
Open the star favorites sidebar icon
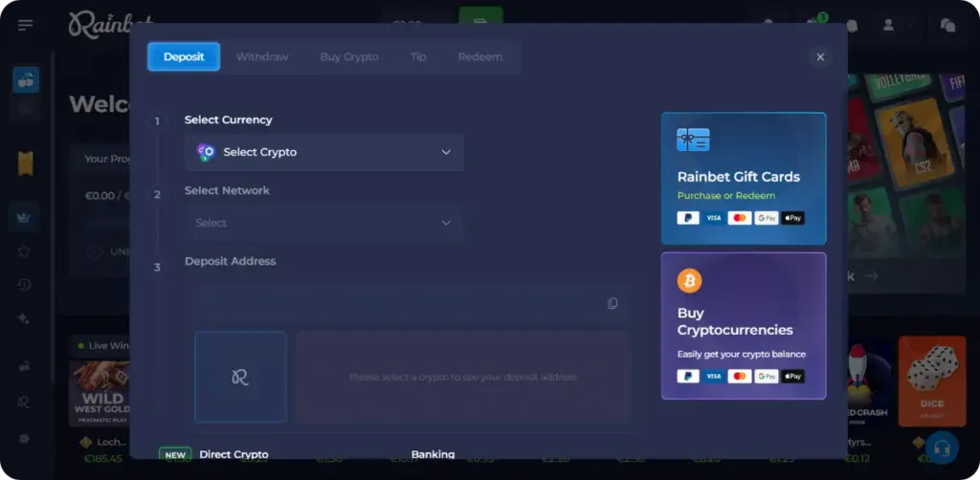pos(24,251)
